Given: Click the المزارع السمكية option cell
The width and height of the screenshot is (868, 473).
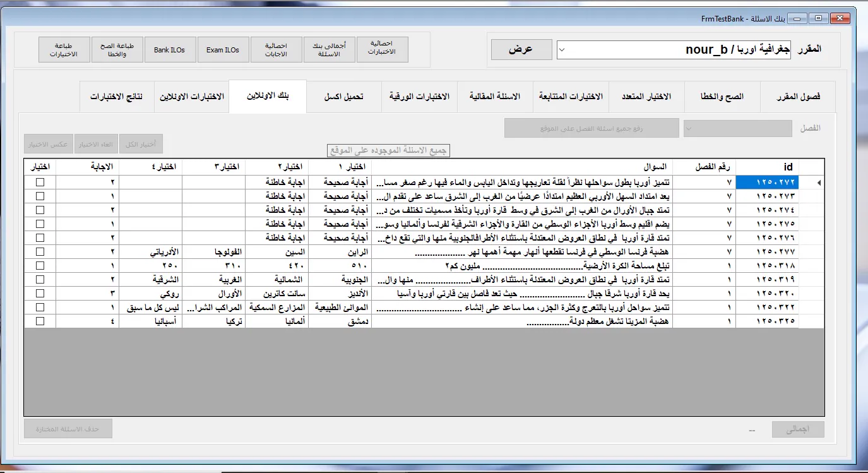Looking at the screenshot, I should click(x=277, y=307).
